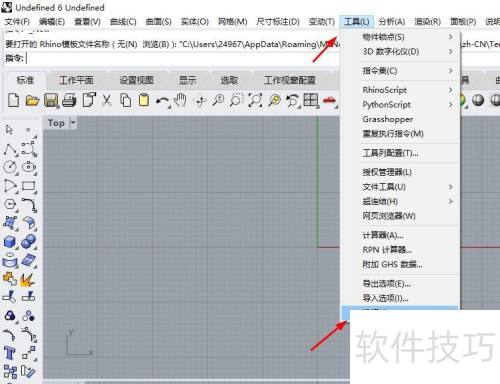
Task: Choose the Circle tool
Action: [10, 167]
